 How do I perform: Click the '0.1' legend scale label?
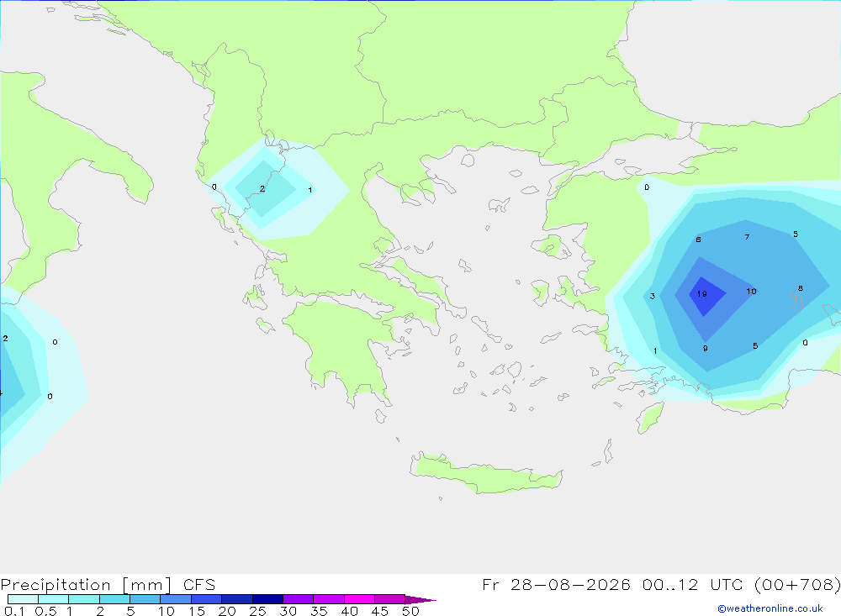coord(14,611)
